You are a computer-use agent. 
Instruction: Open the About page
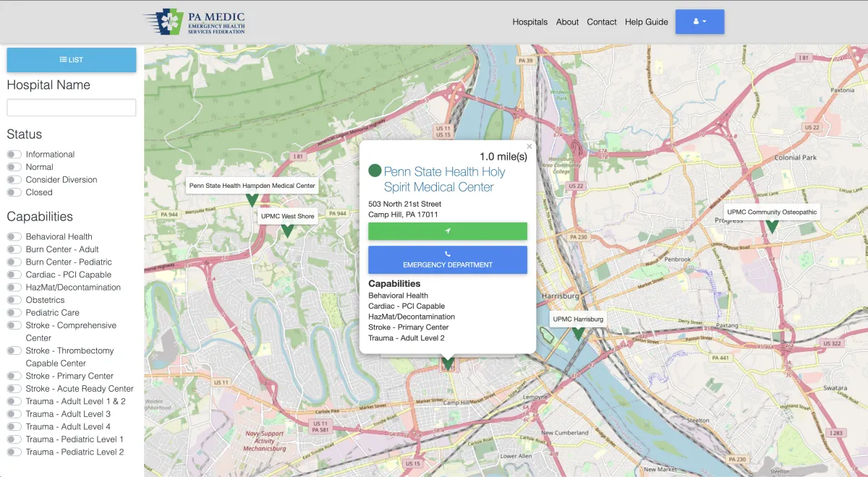pos(567,22)
